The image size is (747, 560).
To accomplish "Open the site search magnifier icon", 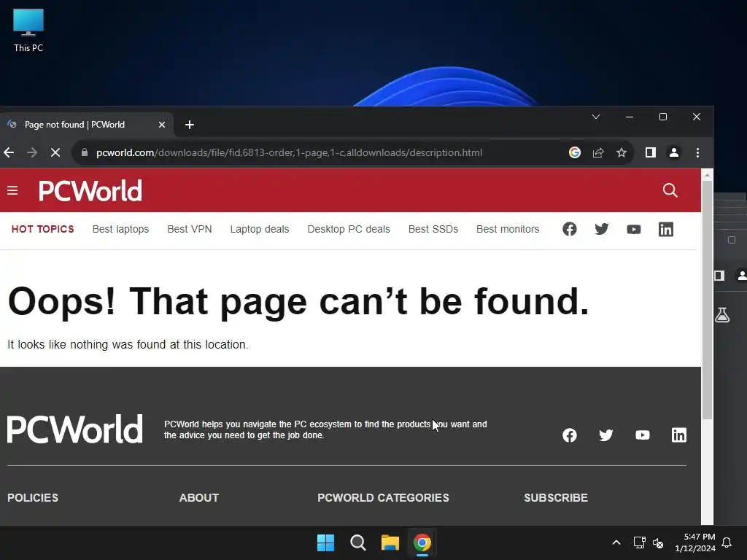I will (670, 190).
